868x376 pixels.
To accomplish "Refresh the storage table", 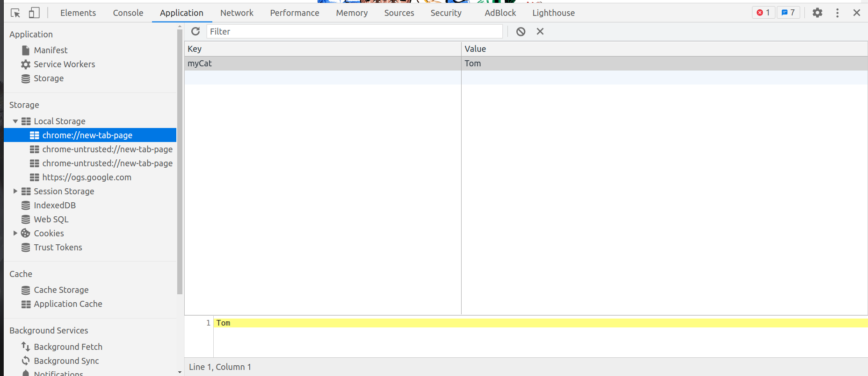I will (195, 31).
